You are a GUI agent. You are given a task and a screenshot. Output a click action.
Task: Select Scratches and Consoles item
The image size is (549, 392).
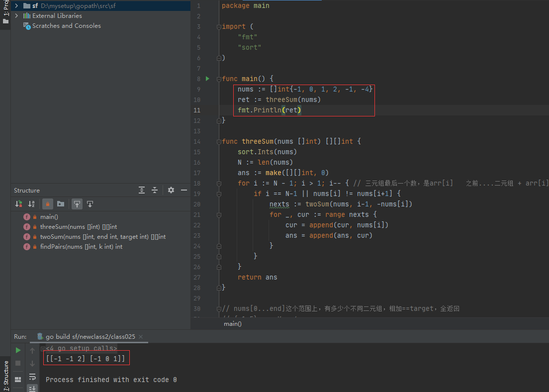pos(67,25)
